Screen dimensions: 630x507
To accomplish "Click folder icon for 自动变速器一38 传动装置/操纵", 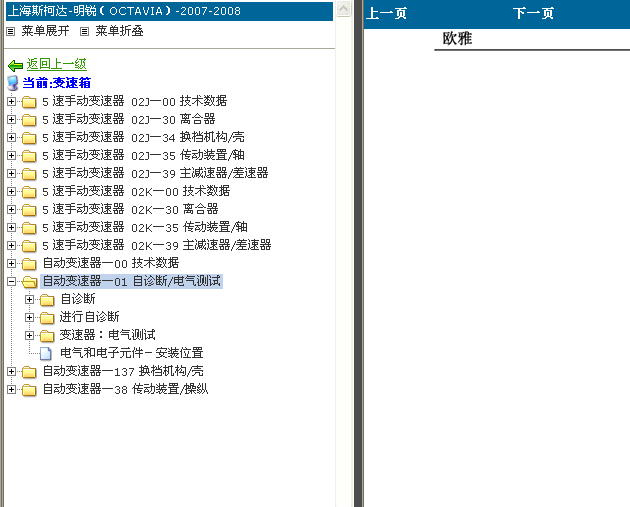I will click(29, 390).
